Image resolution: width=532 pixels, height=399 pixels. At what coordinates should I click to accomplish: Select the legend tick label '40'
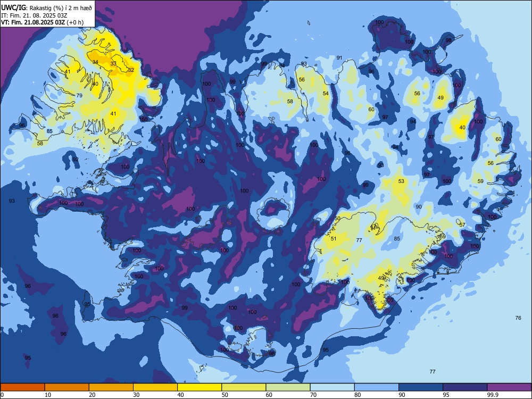click(180, 395)
